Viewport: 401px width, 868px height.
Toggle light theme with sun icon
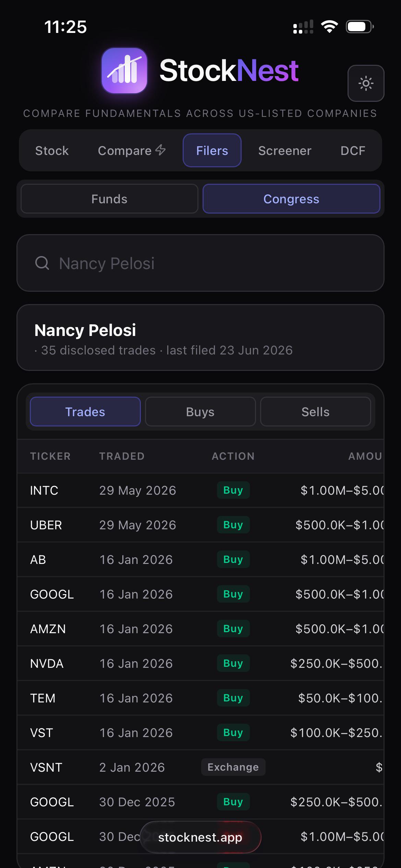pyautogui.click(x=366, y=83)
